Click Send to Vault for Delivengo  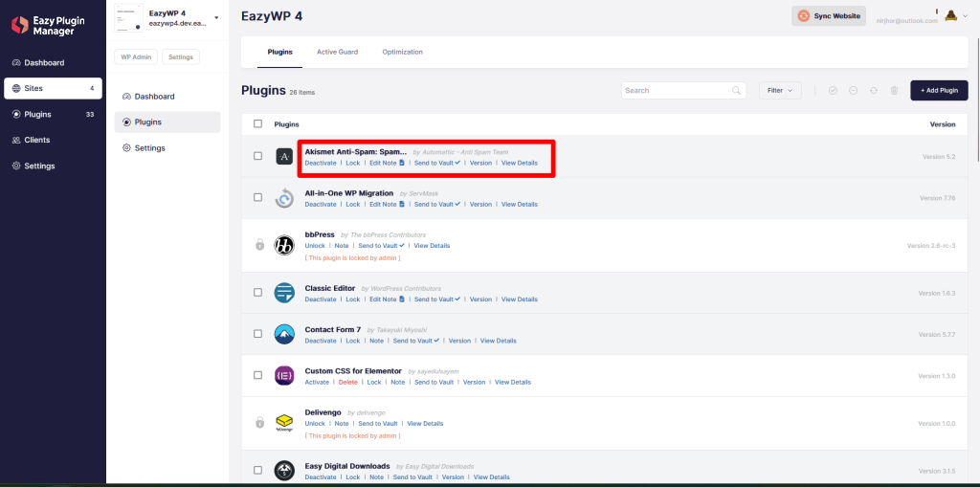click(378, 423)
